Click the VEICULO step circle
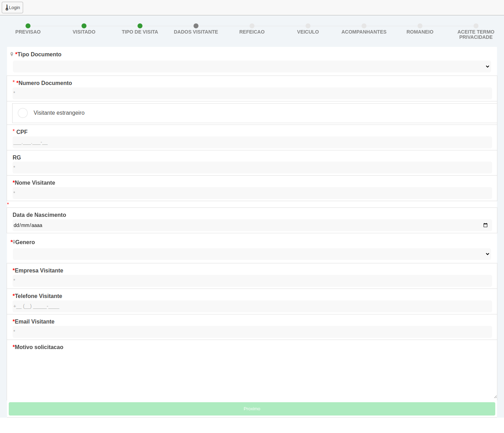The image size is (504, 433). click(x=308, y=26)
